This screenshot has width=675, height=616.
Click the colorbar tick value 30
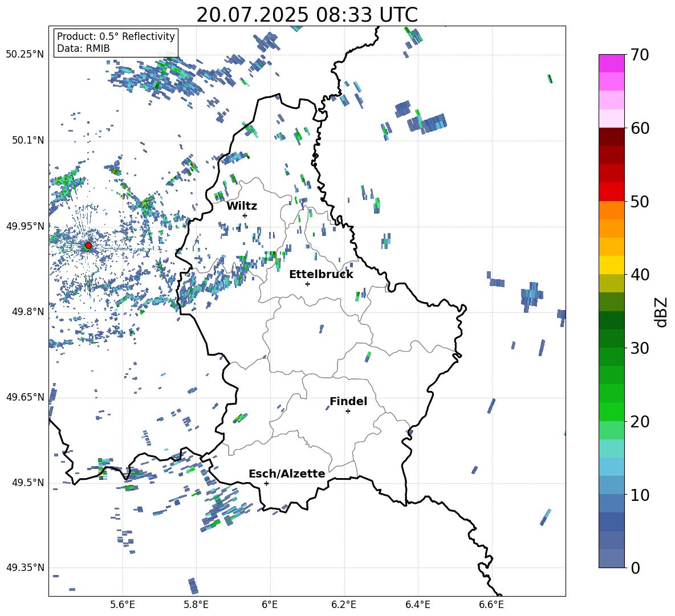pos(640,348)
